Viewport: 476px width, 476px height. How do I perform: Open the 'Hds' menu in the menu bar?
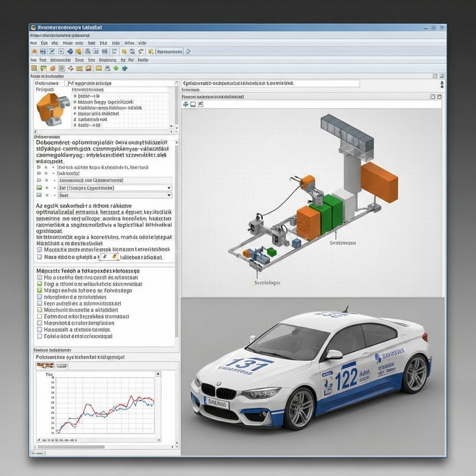(x=115, y=43)
